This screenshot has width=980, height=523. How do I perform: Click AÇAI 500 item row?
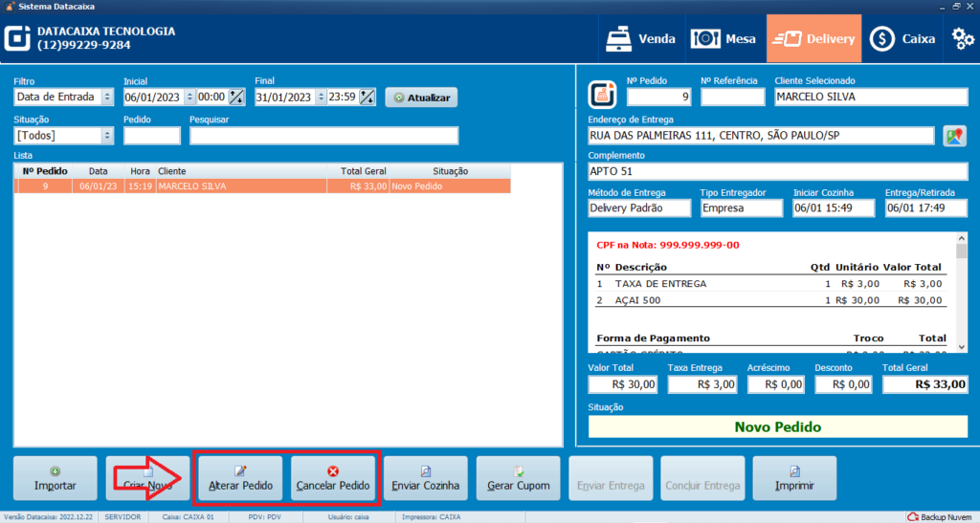click(x=771, y=300)
